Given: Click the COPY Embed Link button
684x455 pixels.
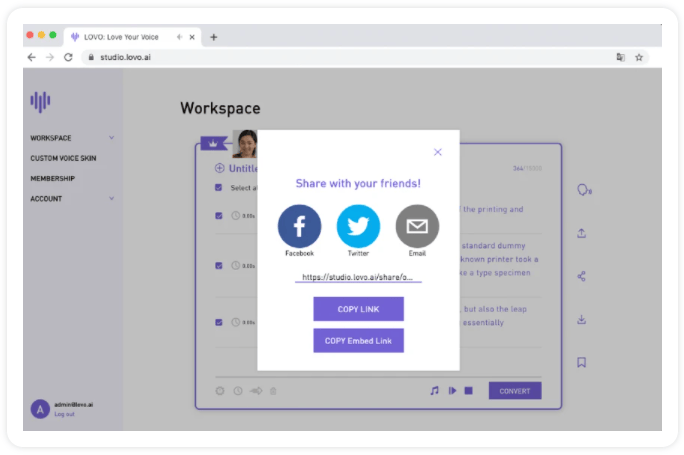Looking at the screenshot, I should coord(358,341).
